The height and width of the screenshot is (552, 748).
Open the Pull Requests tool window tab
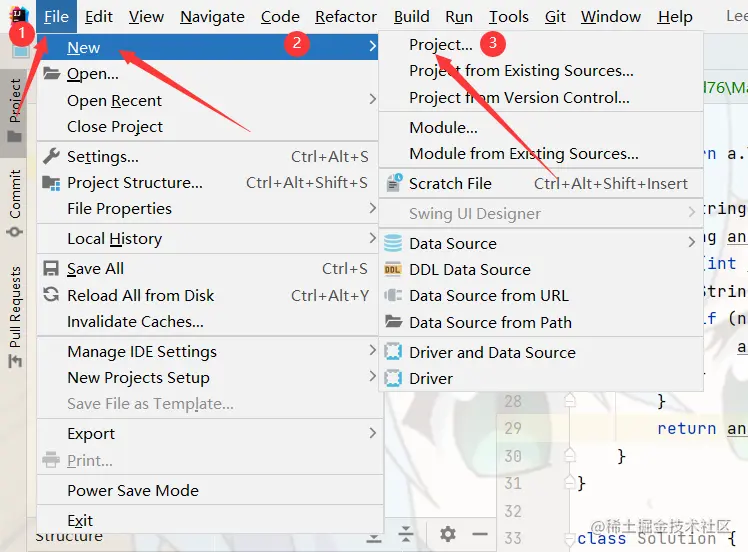tap(14, 316)
